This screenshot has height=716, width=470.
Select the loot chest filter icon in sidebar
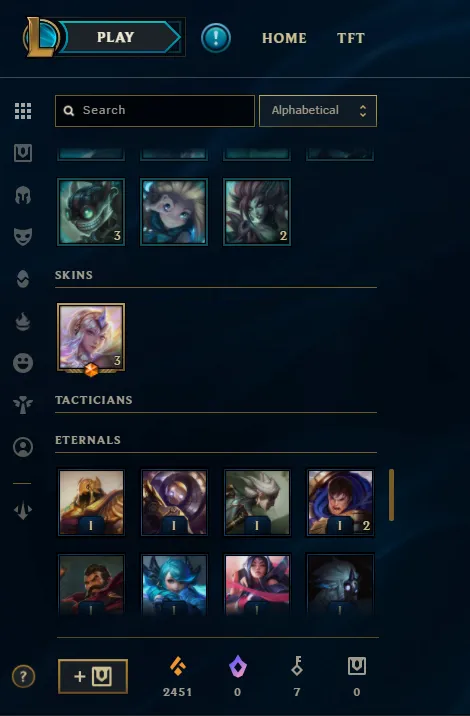click(x=23, y=153)
